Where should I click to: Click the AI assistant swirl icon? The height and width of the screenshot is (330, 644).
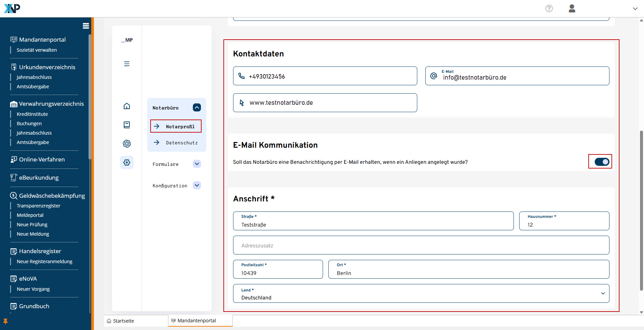127,144
